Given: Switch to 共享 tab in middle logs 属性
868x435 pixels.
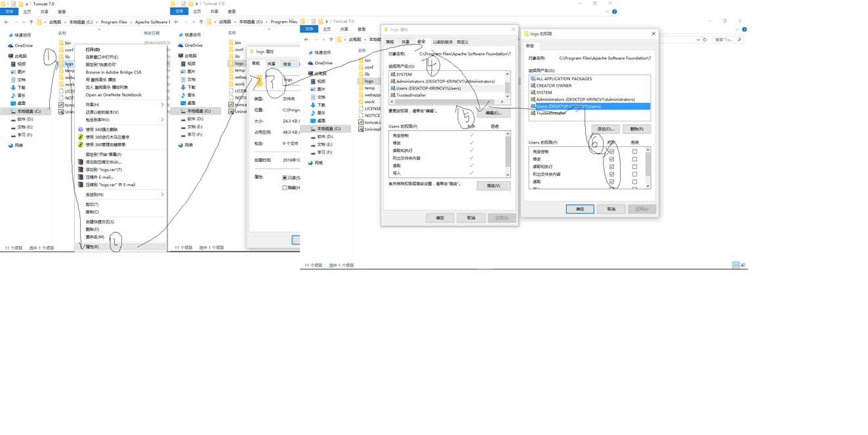Looking at the screenshot, I should (x=271, y=64).
